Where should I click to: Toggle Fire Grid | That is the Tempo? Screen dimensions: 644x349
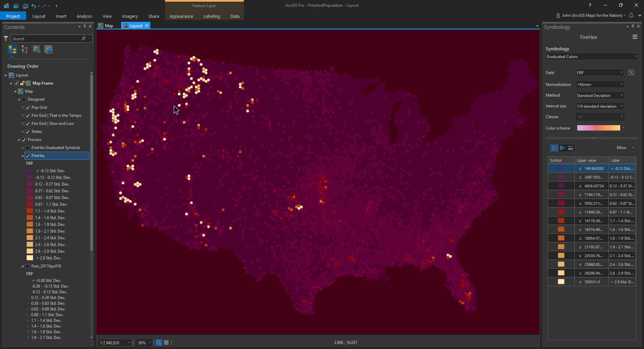tap(28, 115)
